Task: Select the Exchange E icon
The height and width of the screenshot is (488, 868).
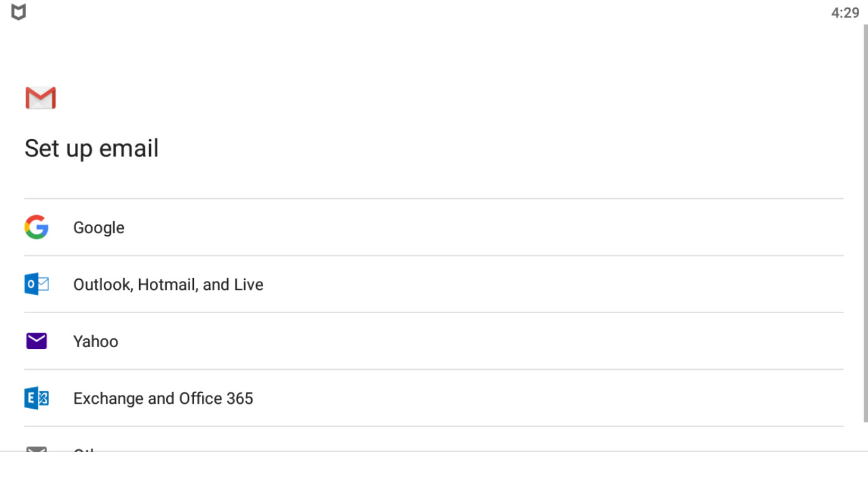Action: pos(37,398)
